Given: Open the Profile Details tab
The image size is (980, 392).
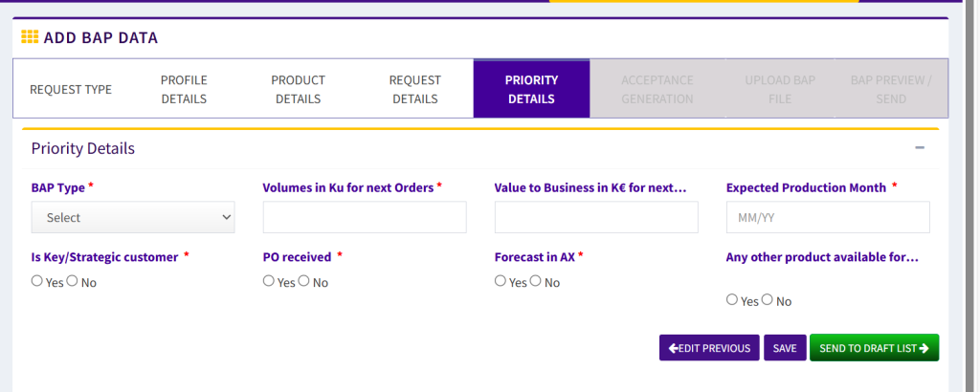Looking at the screenshot, I should 184,90.
